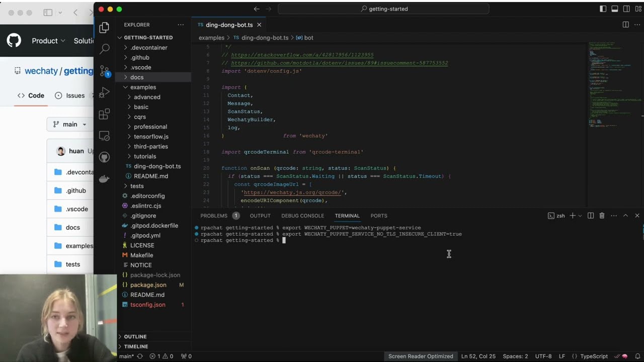
Task: Go back using the title bar arrow
Action: pos(257,9)
